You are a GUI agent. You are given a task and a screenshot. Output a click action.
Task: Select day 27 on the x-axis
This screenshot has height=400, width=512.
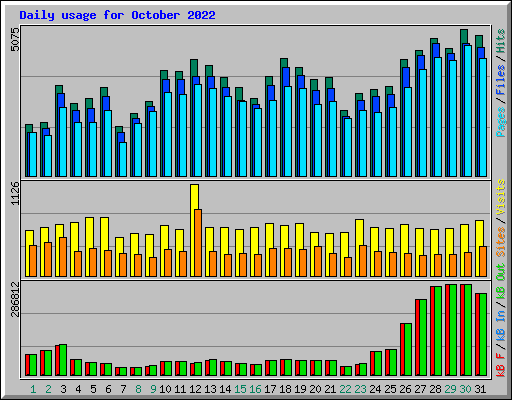click(x=420, y=389)
